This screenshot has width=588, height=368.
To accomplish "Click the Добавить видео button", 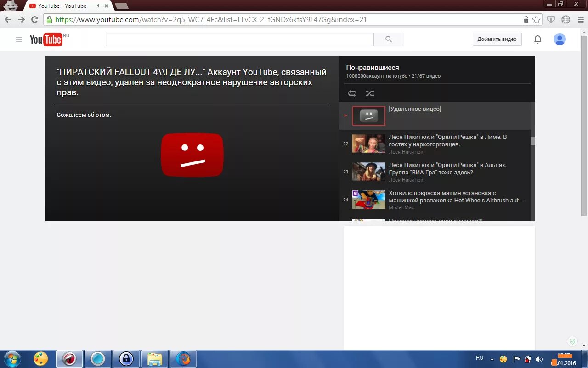I will tap(497, 39).
